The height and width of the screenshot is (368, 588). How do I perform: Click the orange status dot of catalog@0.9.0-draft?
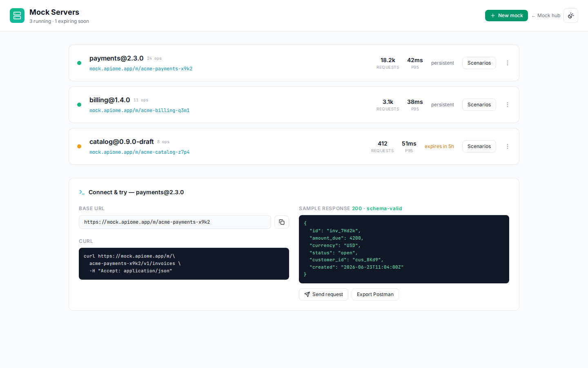pos(79,146)
